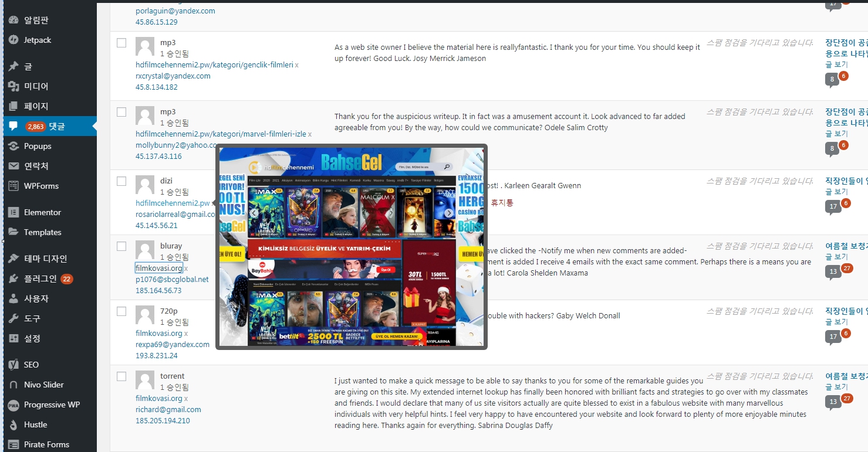Open 미디어 media library icon

[x=13, y=86]
